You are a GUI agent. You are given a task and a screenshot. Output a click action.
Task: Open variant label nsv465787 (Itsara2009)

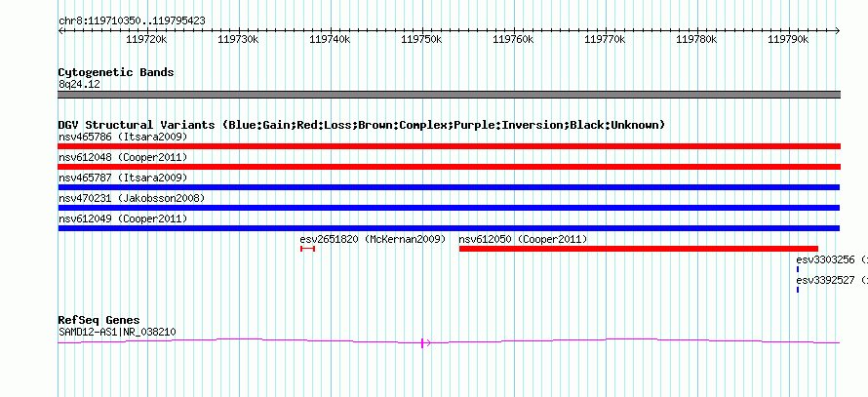tap(123, 178)
